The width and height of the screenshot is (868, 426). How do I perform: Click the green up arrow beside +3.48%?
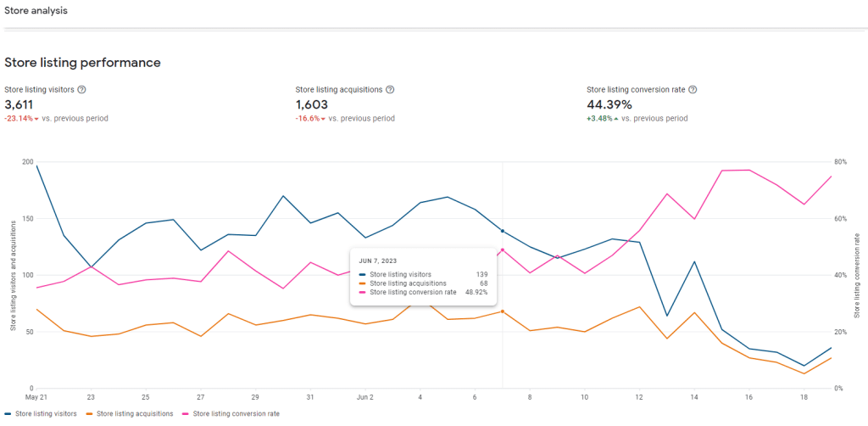pos(616,119)
